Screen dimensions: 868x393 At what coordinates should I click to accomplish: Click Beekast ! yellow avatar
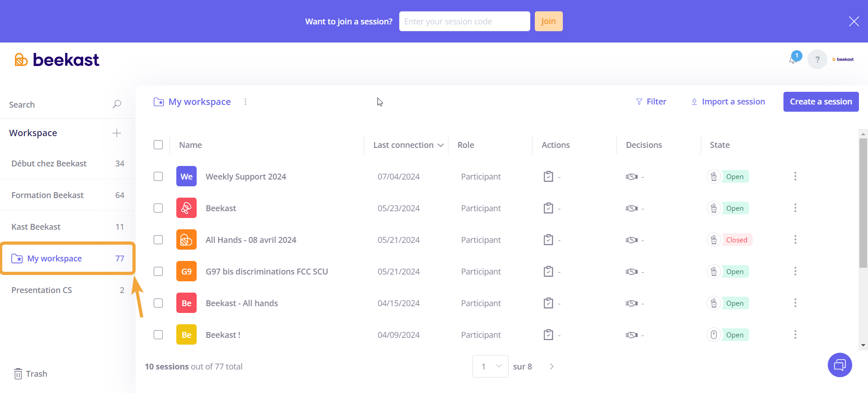coord(186,335)
